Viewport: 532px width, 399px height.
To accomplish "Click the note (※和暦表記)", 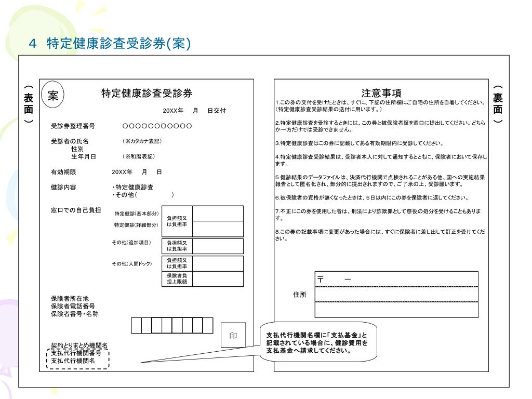I will pos(138,156).
